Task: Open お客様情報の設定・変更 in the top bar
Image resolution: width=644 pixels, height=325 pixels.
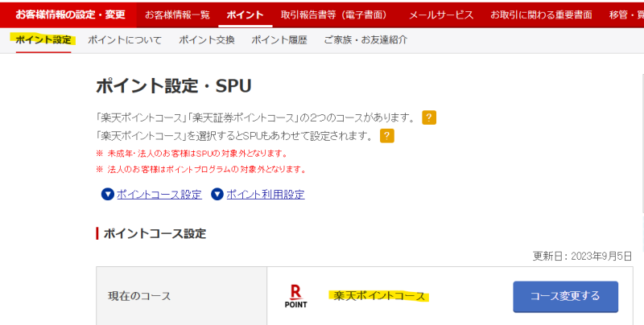Action: click(x=70, y=14)
